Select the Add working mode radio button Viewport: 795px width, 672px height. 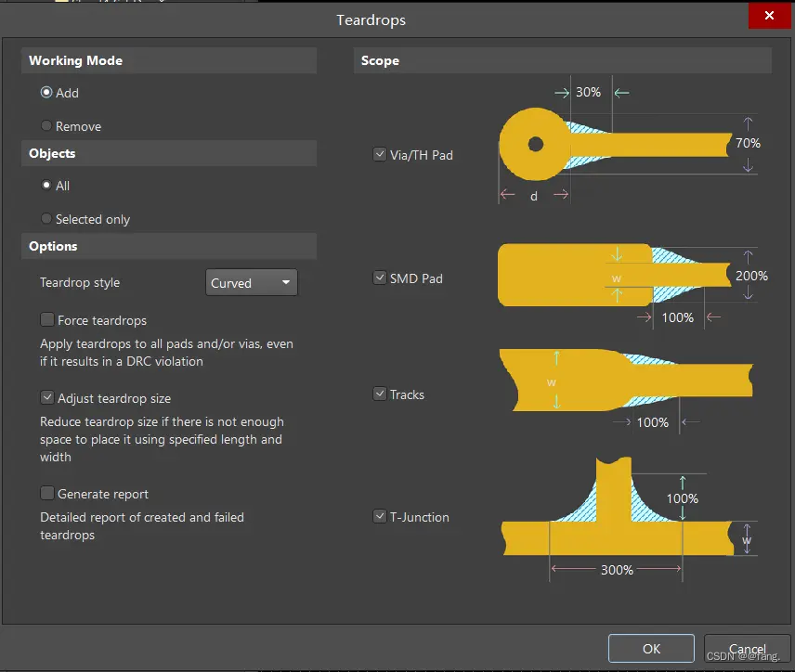click(46, 93)
